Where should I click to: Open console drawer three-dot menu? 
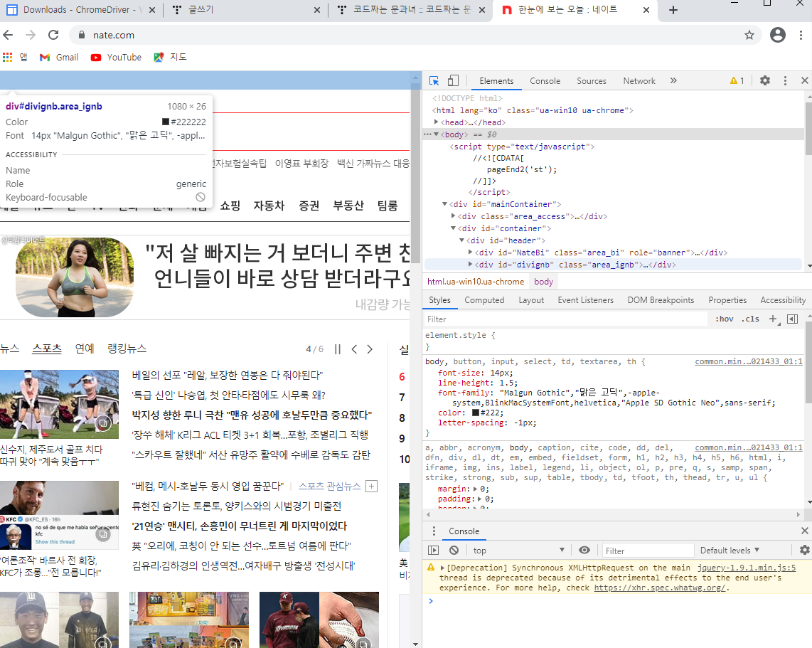tap(434, 531)
